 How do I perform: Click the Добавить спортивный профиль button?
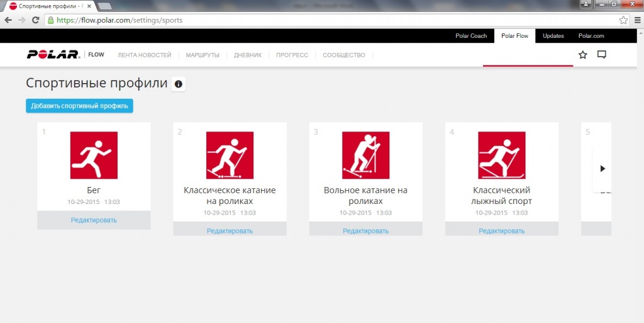[x=79, y=106]
